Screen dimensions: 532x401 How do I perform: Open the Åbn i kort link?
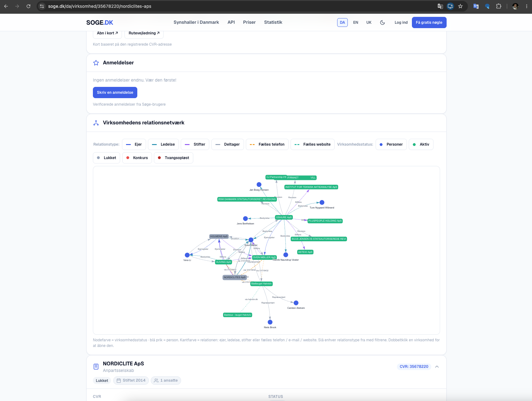tap(107, 33)
